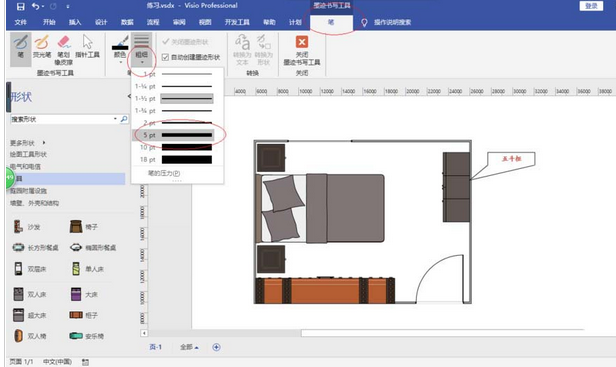Screen dimensions: 616x367
Task: Select the 双人床 double bed shape
Action: [x=29, y=294]
